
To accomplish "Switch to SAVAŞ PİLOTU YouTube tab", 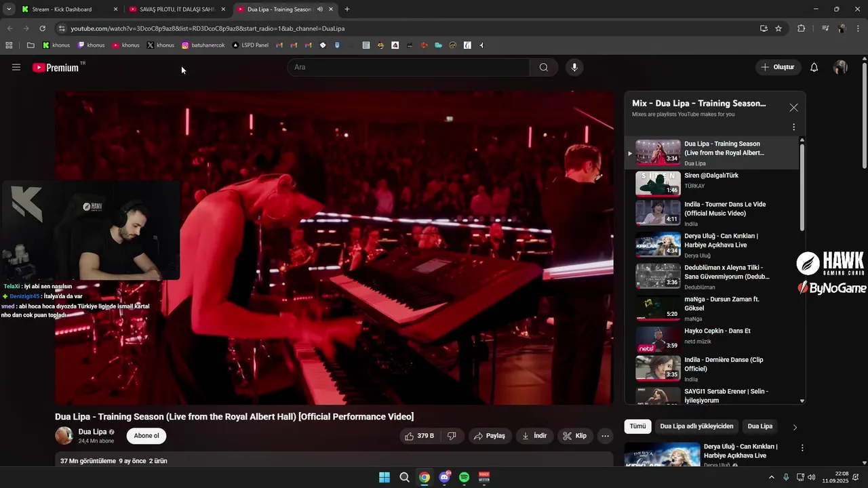I will point(176,9).
